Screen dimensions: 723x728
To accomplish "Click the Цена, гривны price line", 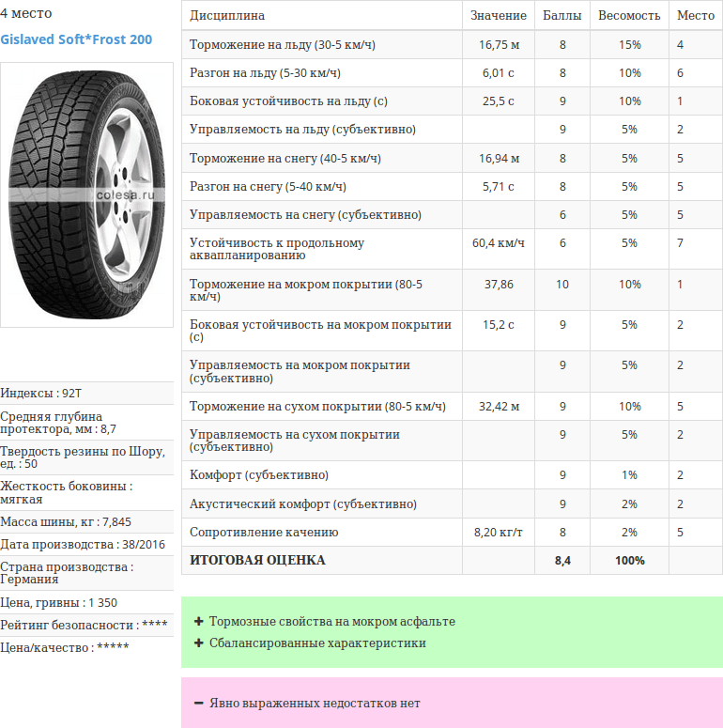I will [59, 602].
